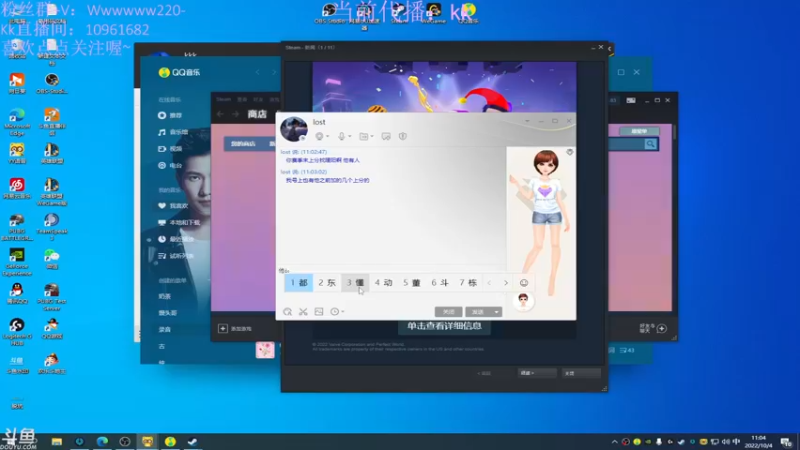Open video item in QQ Music sidebar
This screenshot has width=800, height=450.
click(x=170, y=149)
